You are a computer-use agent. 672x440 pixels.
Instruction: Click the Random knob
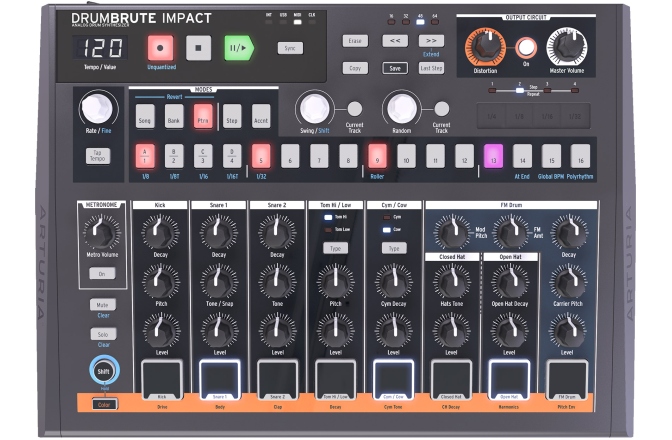(x=402, y=108)
